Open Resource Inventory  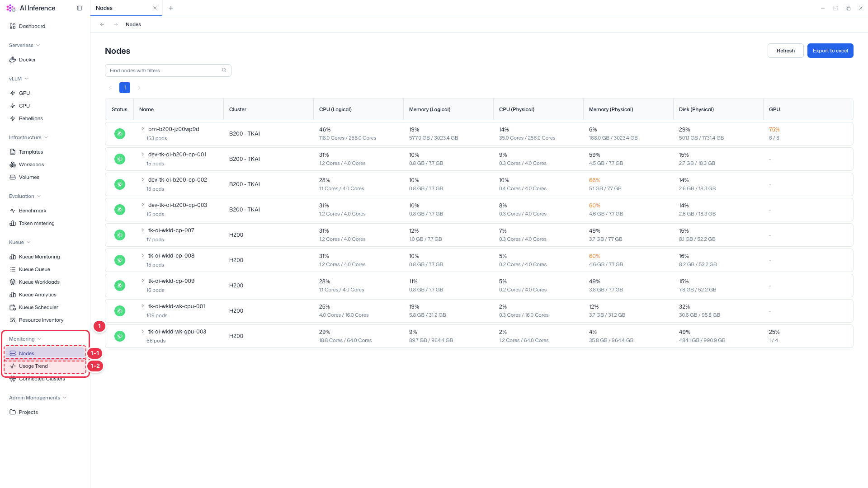coord(41,320)
